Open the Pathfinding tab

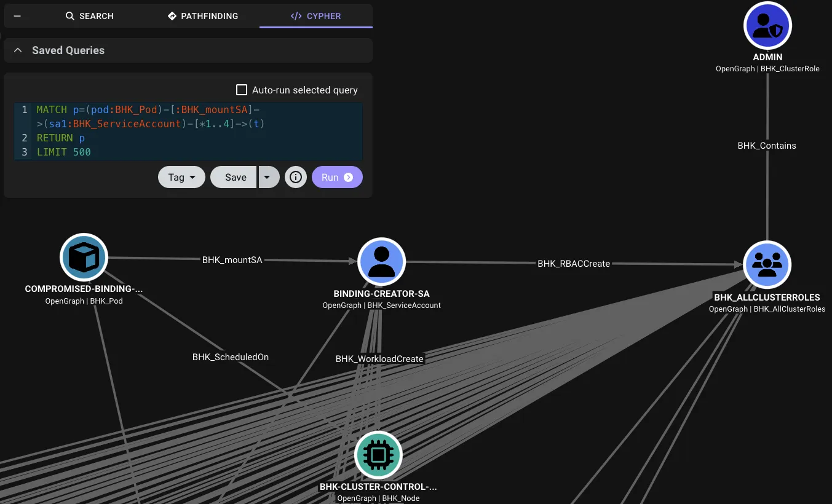203,16
